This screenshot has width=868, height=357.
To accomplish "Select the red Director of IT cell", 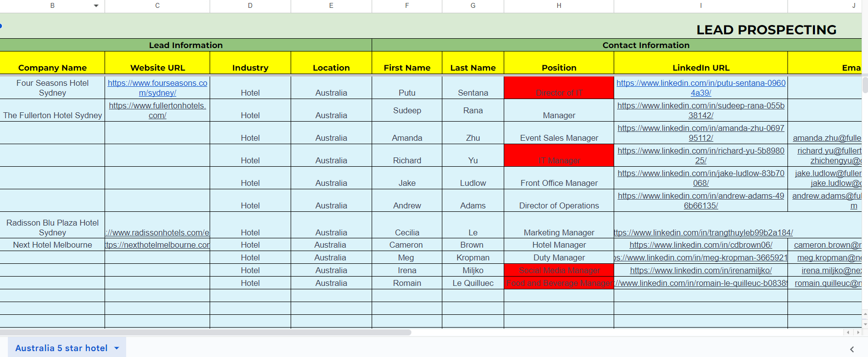I will coord(559,88).
